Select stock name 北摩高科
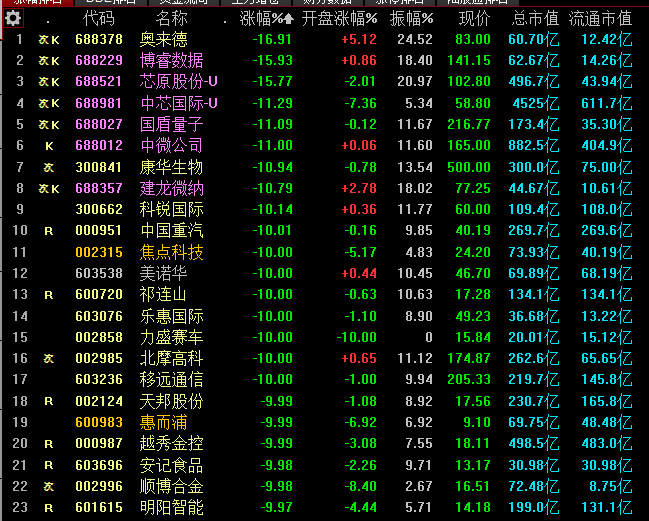 (x=171, y=358)
